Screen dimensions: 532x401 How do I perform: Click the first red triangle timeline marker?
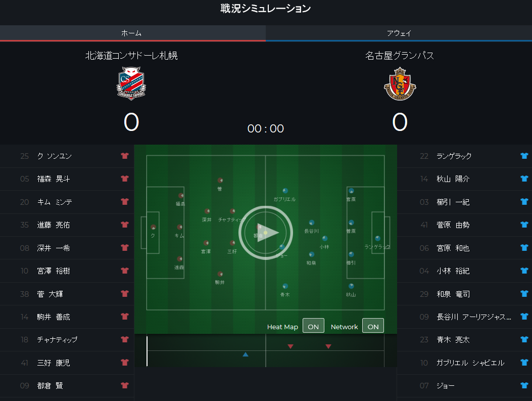291,346
